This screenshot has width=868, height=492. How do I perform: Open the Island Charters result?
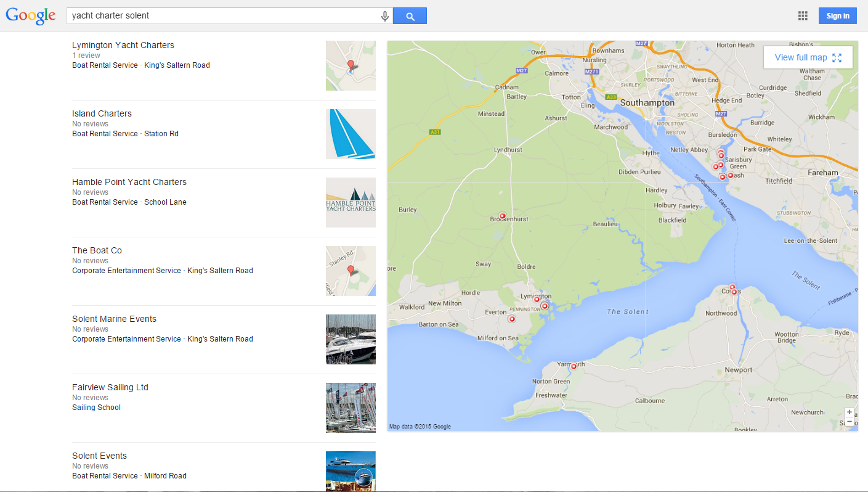point(102,113)
